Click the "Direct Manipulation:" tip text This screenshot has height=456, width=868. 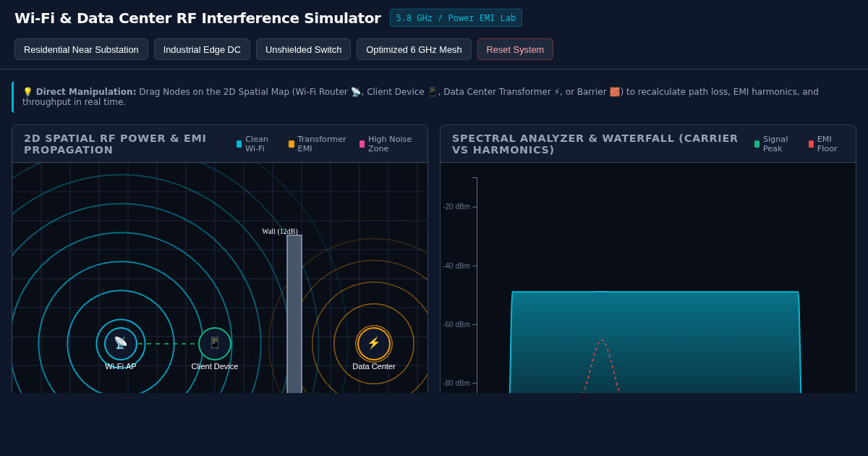[x=86, y=92]
